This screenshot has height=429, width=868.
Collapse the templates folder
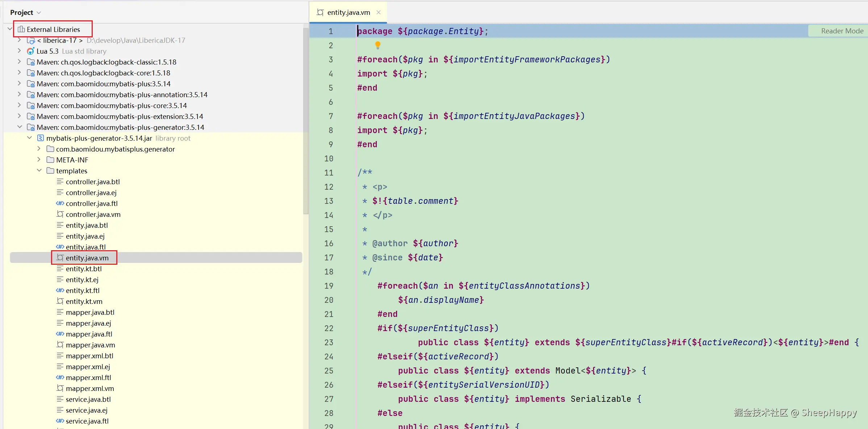(39, 170)
